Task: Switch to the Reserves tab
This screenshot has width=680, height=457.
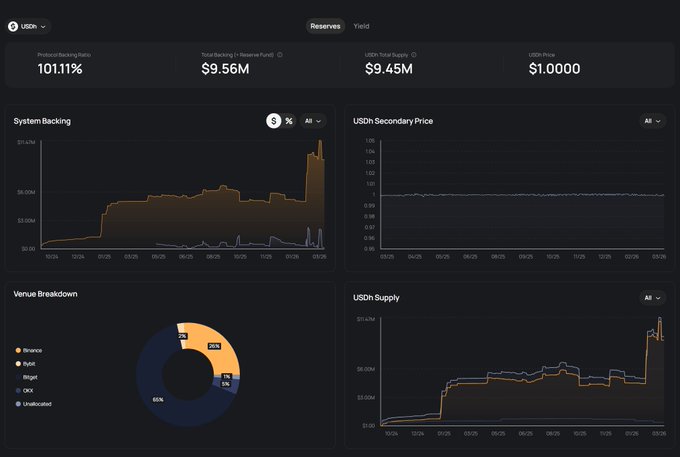Action: [325, 26]
